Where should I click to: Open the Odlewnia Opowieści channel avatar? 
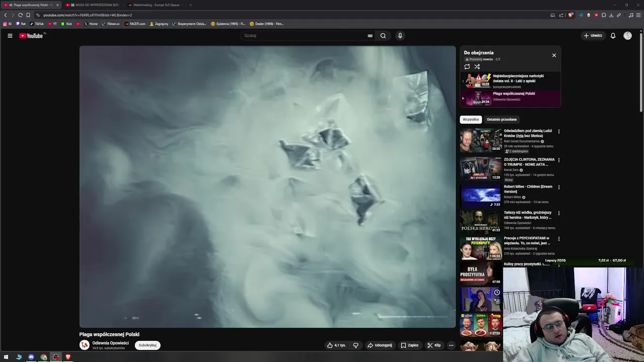pyautogui.click(x=85, y=345)
